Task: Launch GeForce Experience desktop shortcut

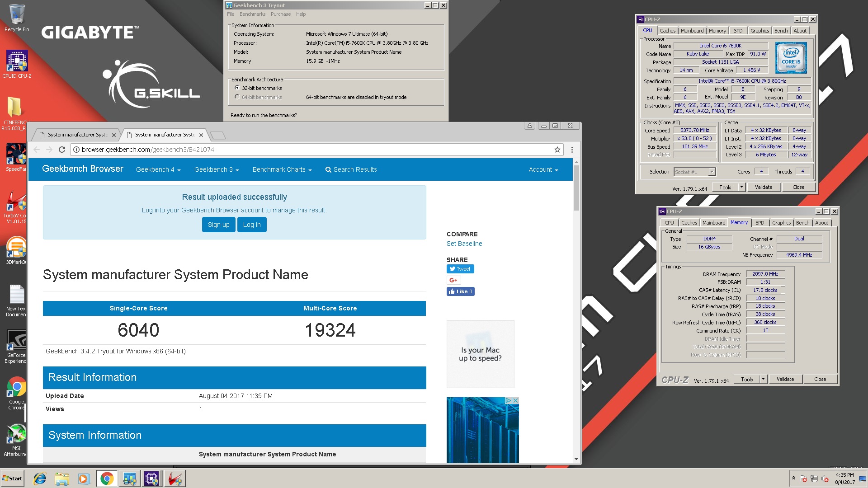Action: pyautogui.click(x=16, y=347)
